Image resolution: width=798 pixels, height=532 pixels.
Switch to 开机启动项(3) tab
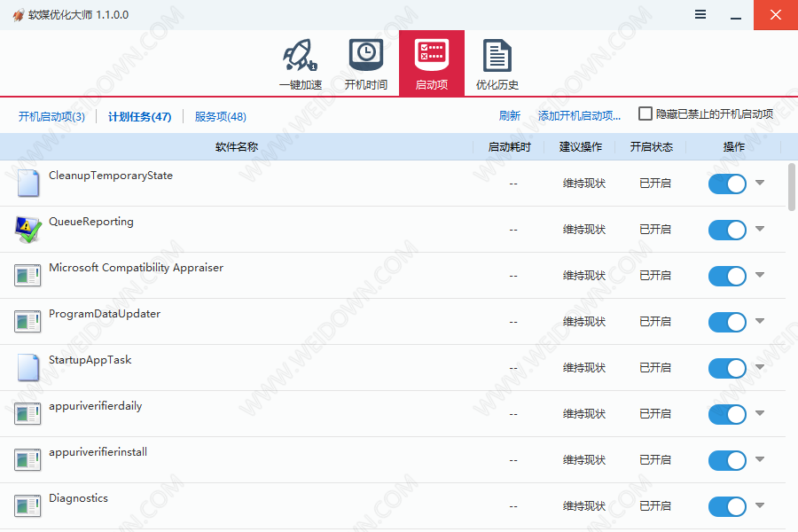point(51,116)
